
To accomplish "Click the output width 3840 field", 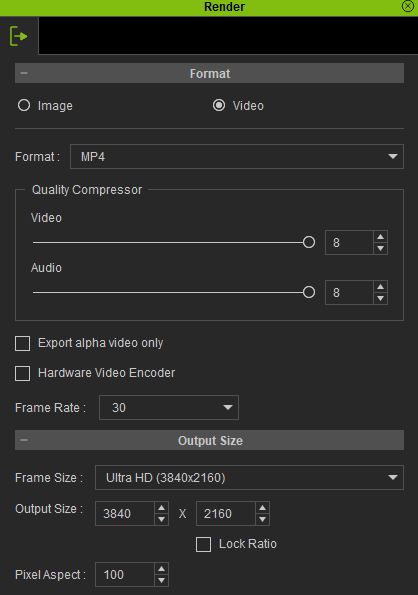I will pyautogui.click(x=125, y=513).
